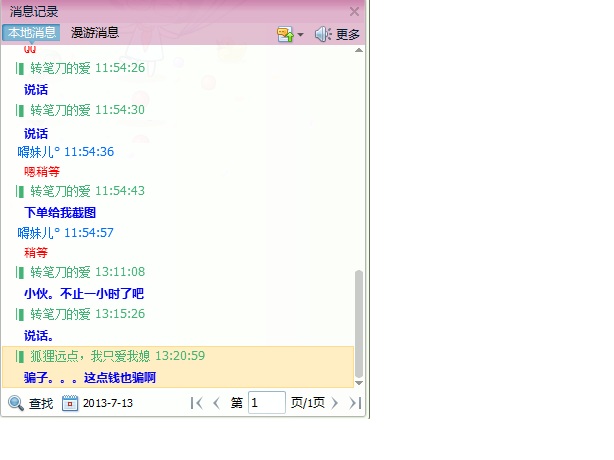Image resolution: width=614 pixels, height=460 pixels.
Task: Open the 漫游消息 tab
Action: (x=95, y=33)
